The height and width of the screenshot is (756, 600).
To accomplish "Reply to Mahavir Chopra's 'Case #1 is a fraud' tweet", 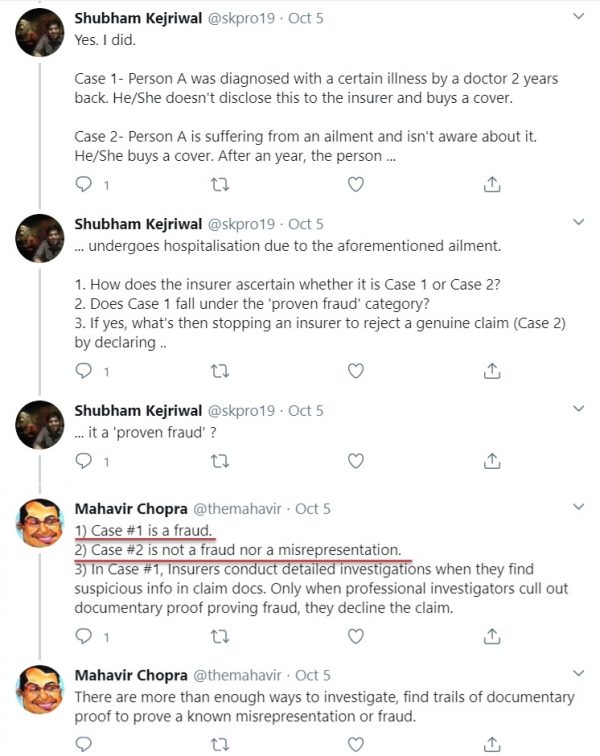I will click(x=84, y=635).
